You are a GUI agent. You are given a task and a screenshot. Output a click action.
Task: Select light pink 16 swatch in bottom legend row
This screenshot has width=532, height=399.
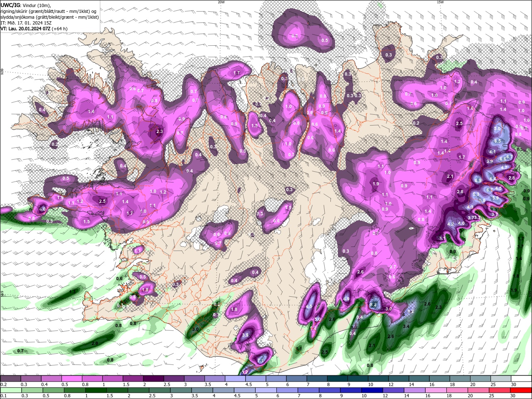pyautogui.click(x=436, y=390)
